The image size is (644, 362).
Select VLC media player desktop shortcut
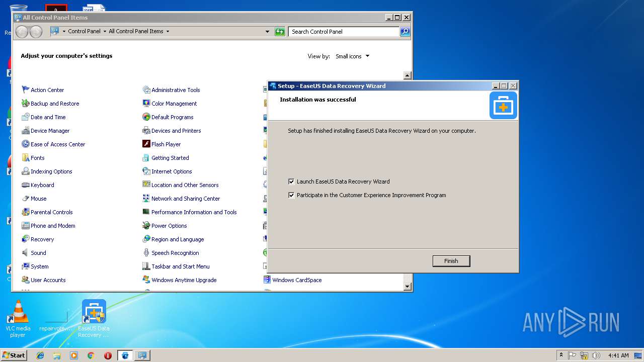(x=18, y=319)
